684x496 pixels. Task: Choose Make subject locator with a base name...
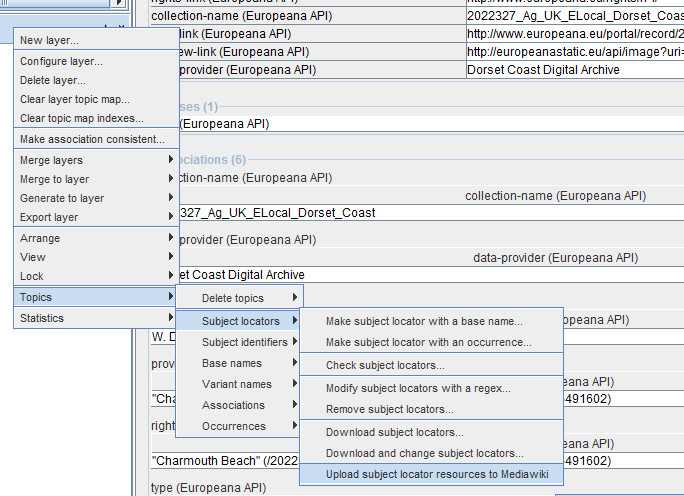(431, 321)
